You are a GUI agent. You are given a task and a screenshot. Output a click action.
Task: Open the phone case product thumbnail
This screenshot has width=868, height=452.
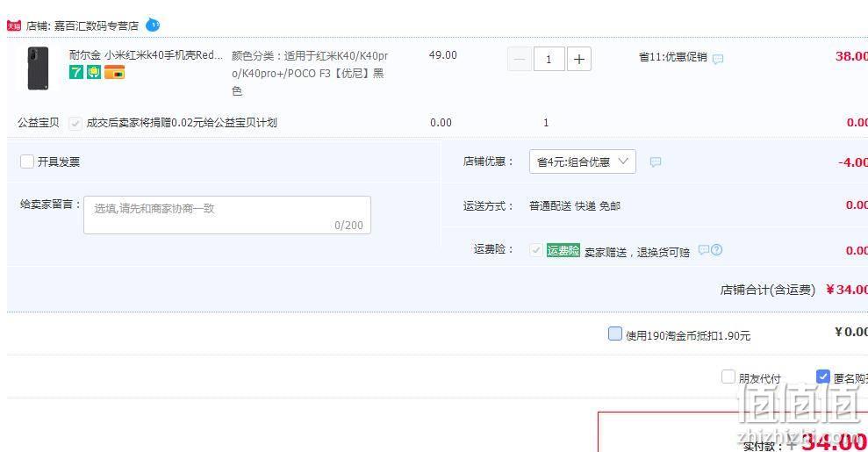(x=38, y=68)
